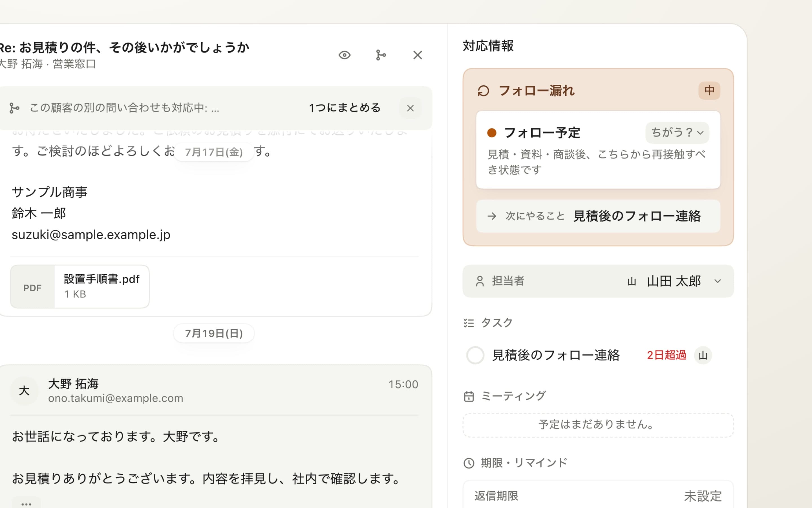Click 山 avatar next to 山田 太郎
Screen dimensions: 812x508
[x=632, y=281]
